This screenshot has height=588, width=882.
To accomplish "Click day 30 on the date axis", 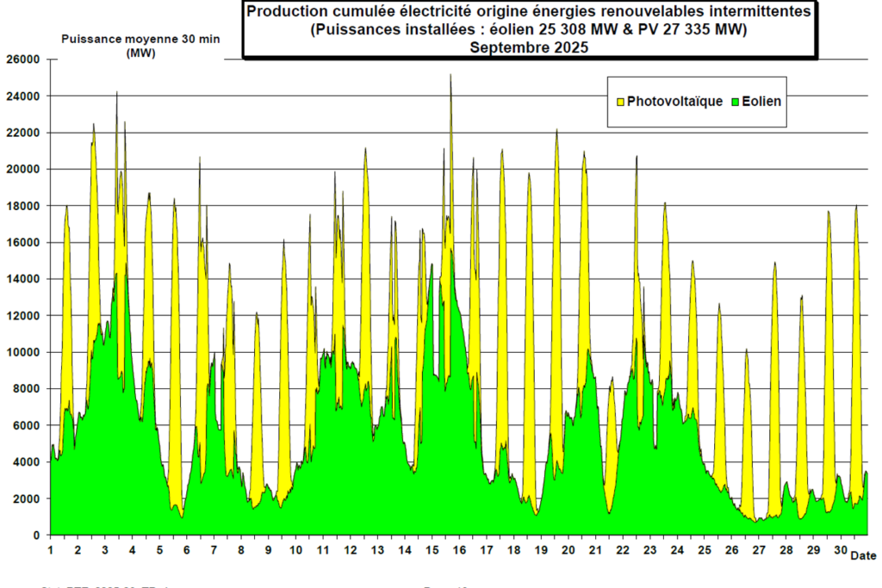I will 841,549.
